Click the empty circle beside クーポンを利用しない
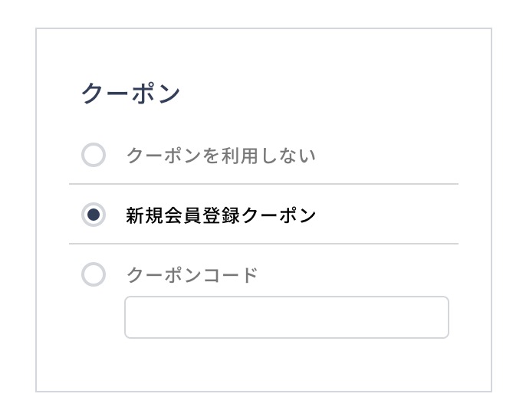Screen dimensions: 526x420 point(94,156)
